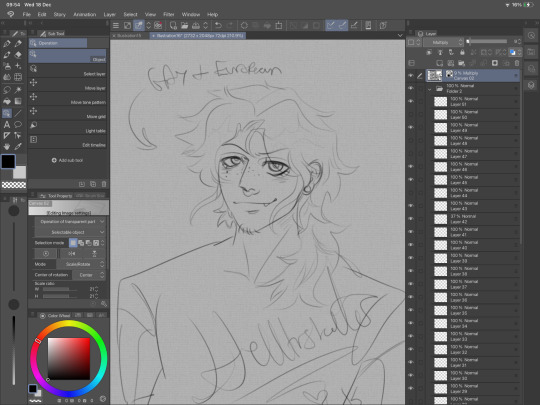The image size is (540, 405).
Task: Click the layer opacity slider
Action: (487, 42)
